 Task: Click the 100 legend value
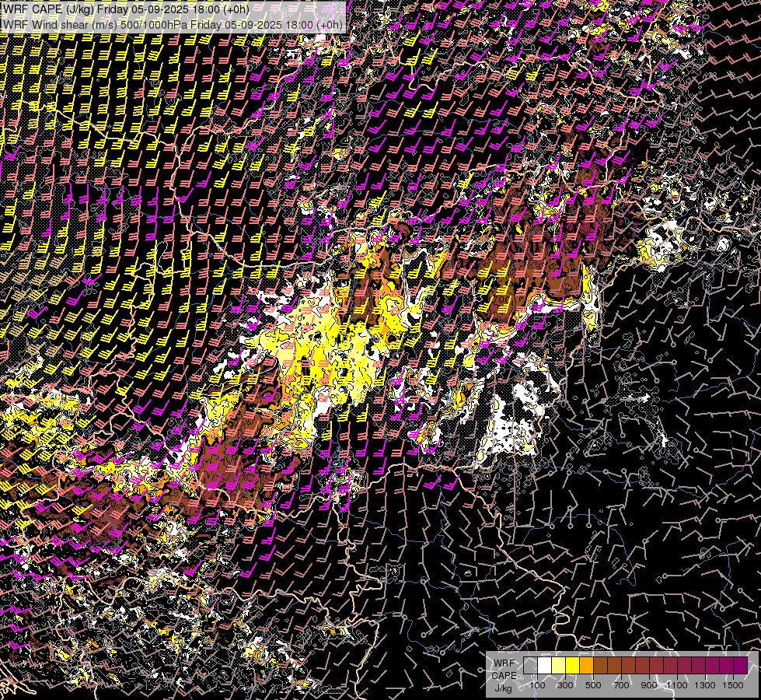(x=537, y=685)
